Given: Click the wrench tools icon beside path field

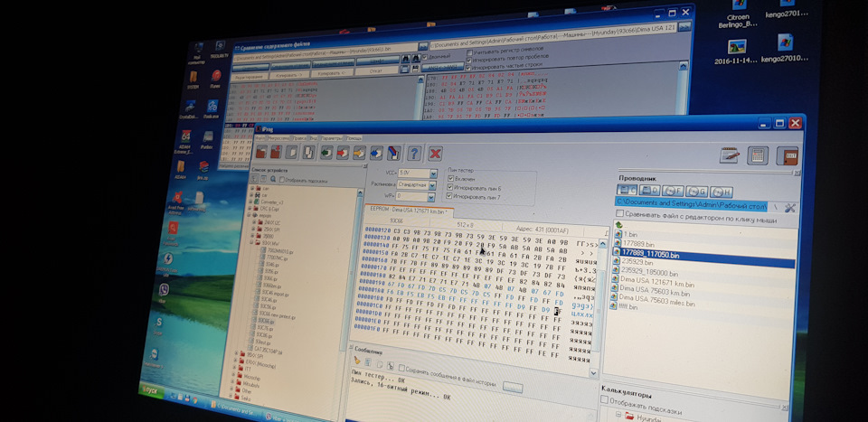Looking at the screenshot, I should (790, 208).
